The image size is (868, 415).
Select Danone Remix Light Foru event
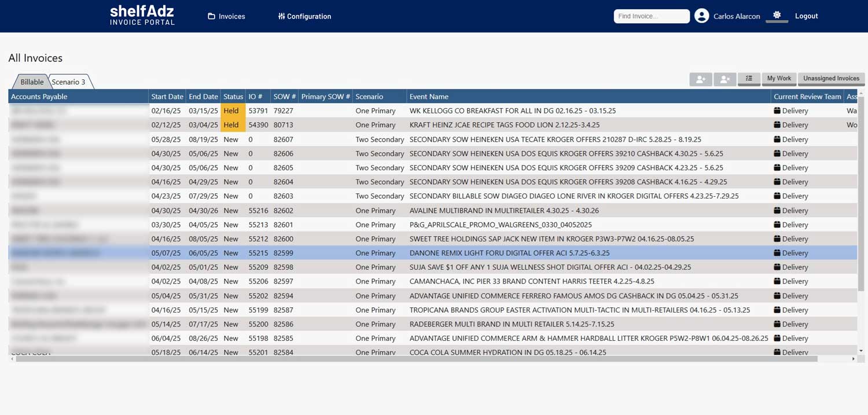click(x=509, y=253)
